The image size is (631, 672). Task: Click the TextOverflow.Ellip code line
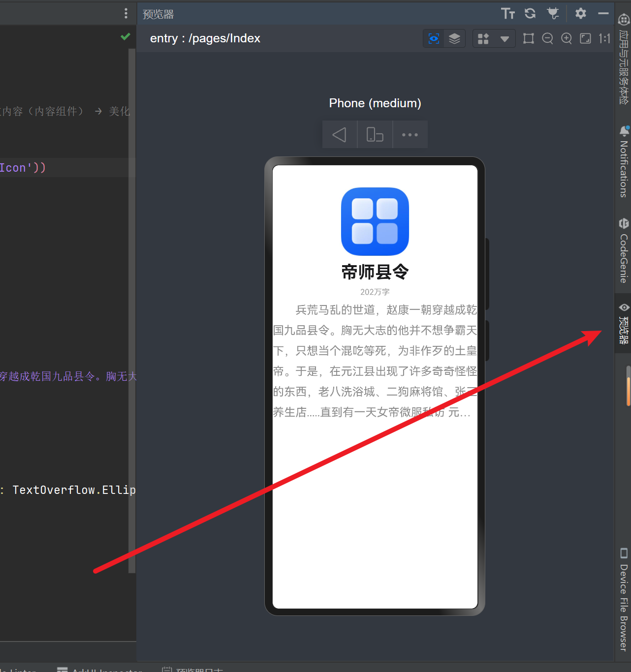[x=68, y=490]
